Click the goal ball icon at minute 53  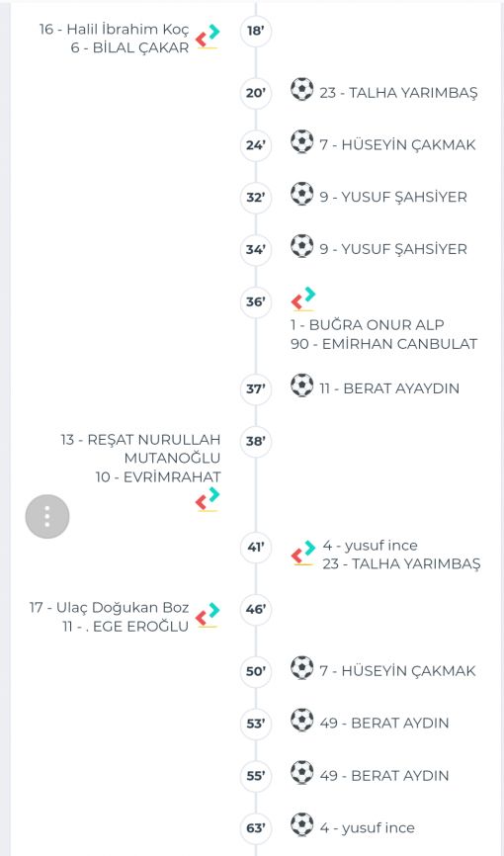pos(302,720)
